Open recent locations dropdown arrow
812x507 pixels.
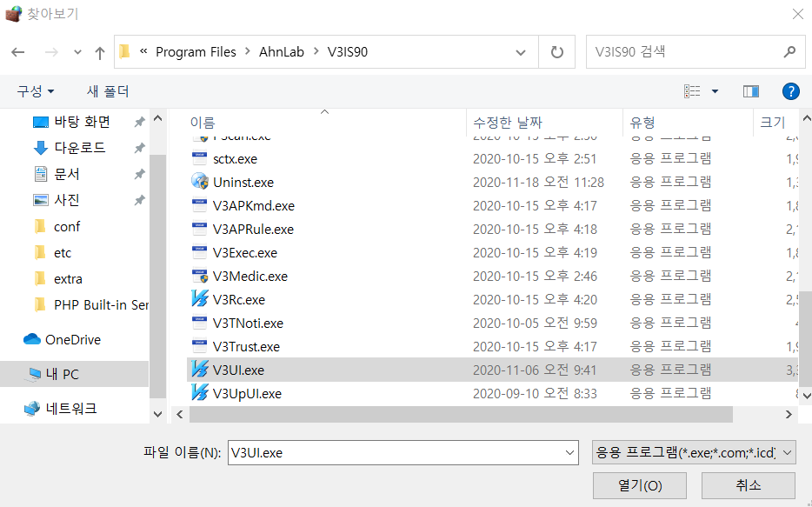(x=77, y=52)
